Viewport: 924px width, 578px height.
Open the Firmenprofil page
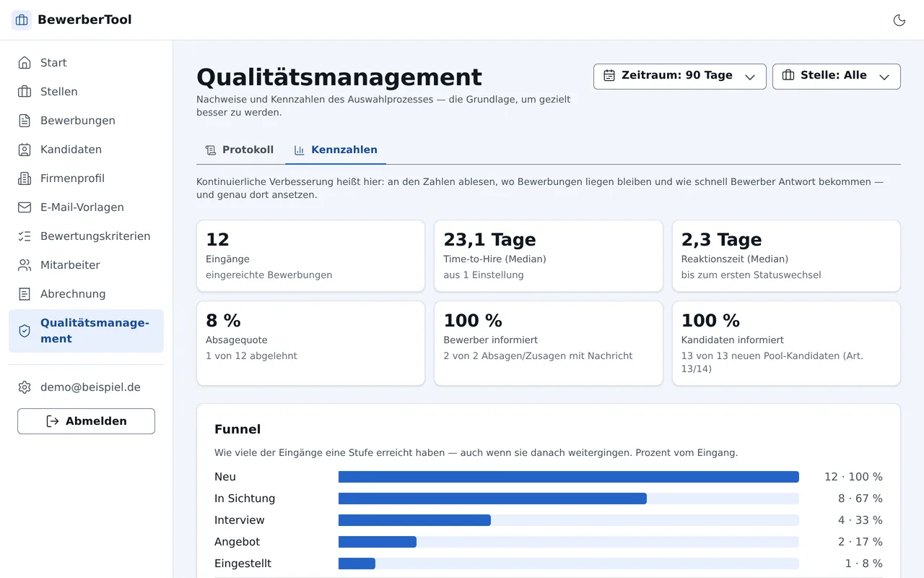point(86,178)
